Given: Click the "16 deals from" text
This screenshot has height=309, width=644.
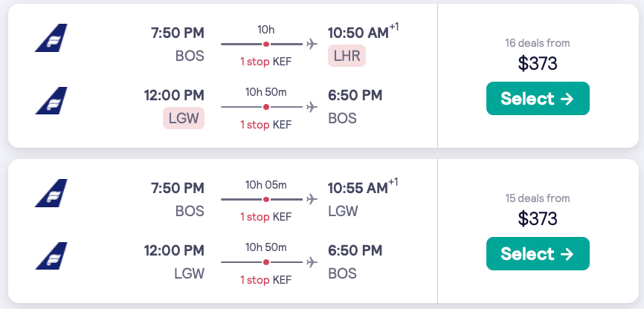Looking at the screenshot, I should coord(538,43).
